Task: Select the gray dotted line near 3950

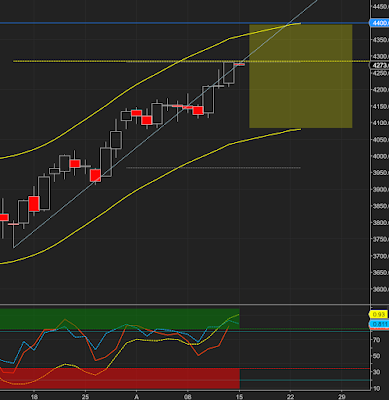Action: pos(213,168)
